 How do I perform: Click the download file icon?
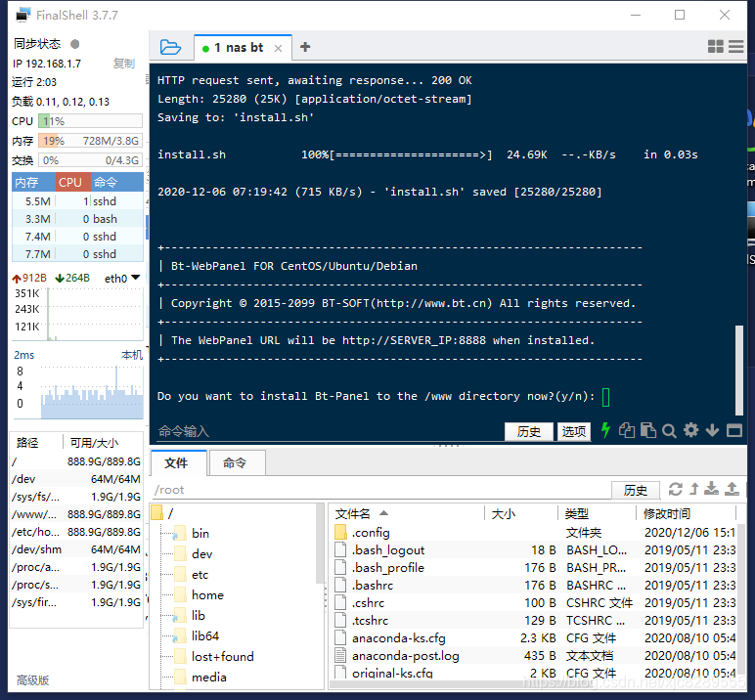click(x=711, y=489)
